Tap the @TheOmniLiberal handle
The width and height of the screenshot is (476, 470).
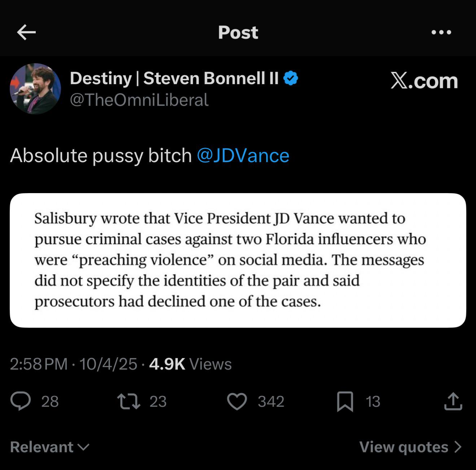click(139, 100)
